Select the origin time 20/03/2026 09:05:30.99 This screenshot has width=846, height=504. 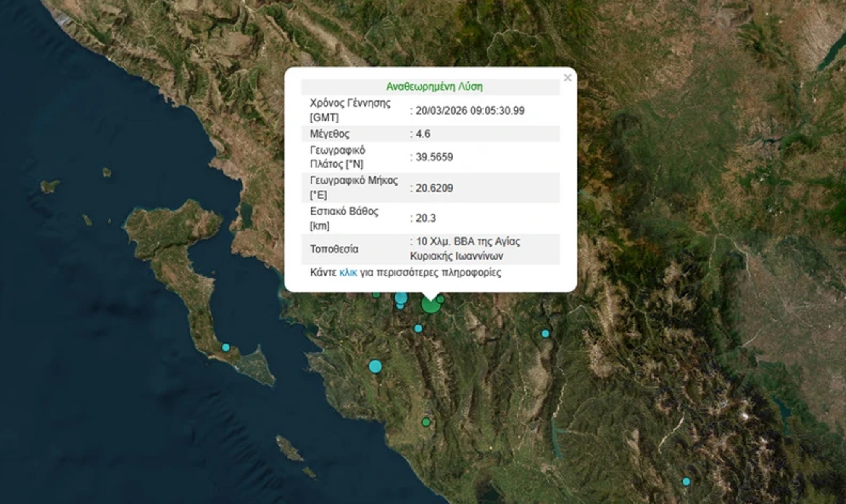pos(470,111)
